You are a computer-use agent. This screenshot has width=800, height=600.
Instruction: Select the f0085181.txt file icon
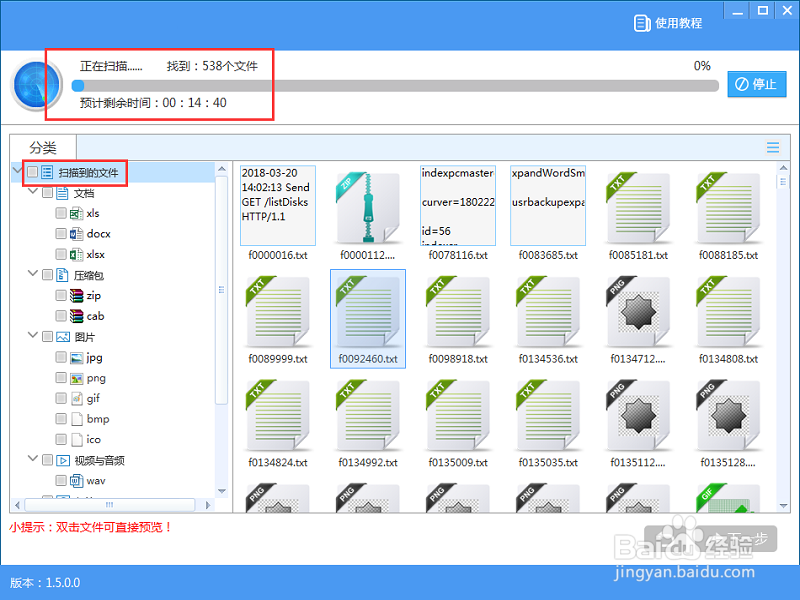[x=638, y=207]
